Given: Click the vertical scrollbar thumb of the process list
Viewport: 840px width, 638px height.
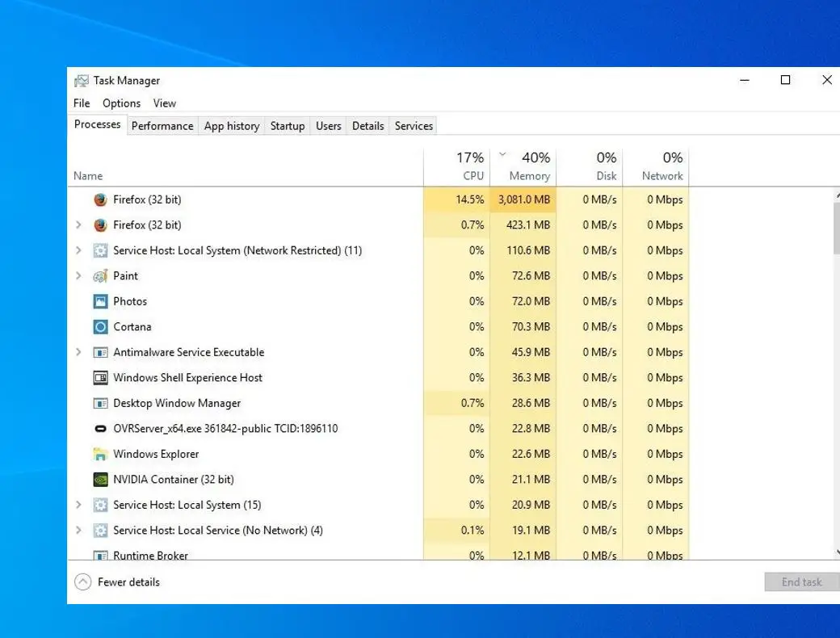Looking at the screenshot, I should point(837,229).
